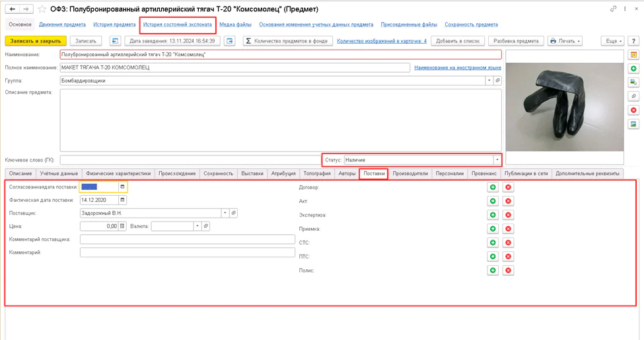Switch to the Топография tab

[317, 173]
